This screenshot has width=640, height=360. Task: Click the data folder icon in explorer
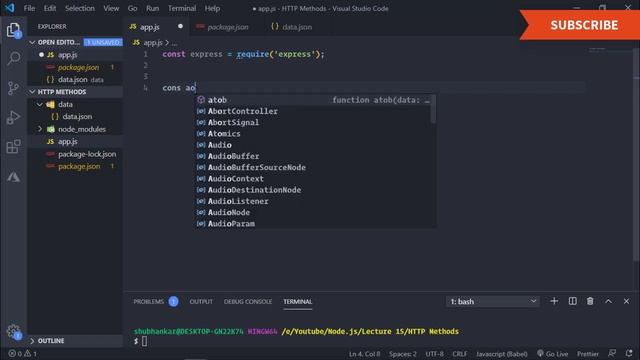coord(51,104)
